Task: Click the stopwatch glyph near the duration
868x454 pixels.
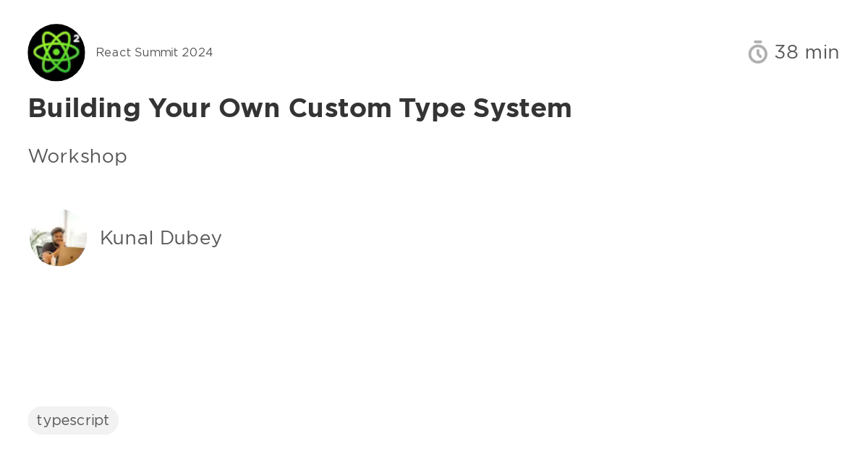Action: [758, 52]
